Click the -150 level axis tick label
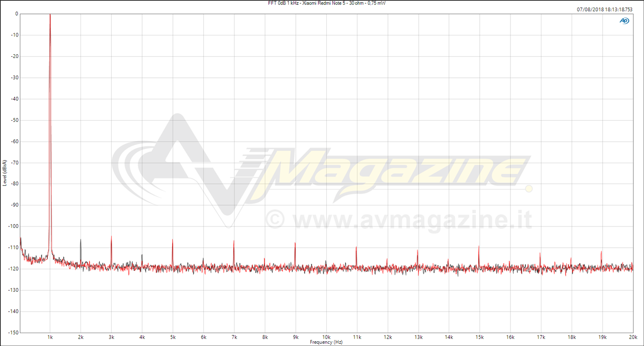 click(x=13, y=333)
